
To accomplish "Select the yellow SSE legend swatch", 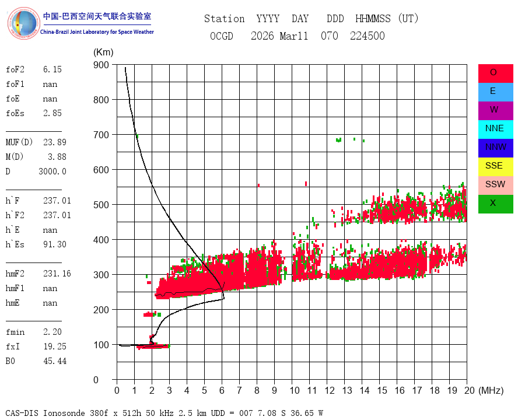I will (495, 167).
